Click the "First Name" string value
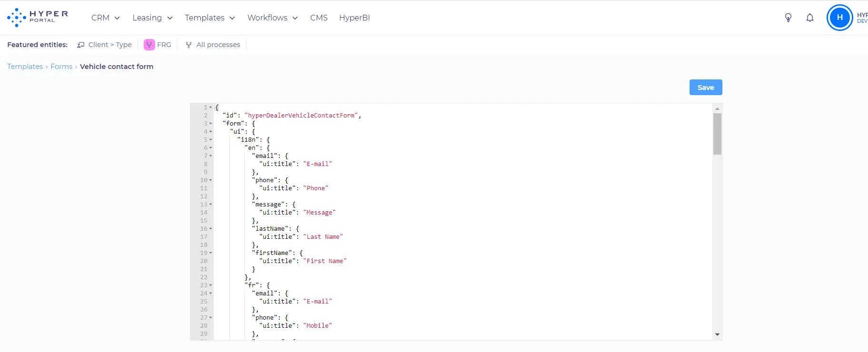 [325, 261]
